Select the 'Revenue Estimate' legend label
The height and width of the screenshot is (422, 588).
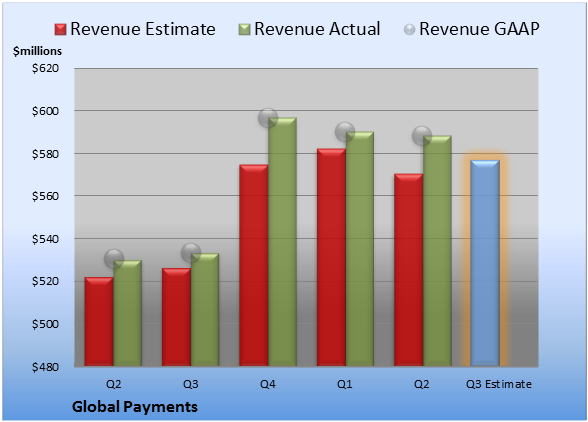143,29
